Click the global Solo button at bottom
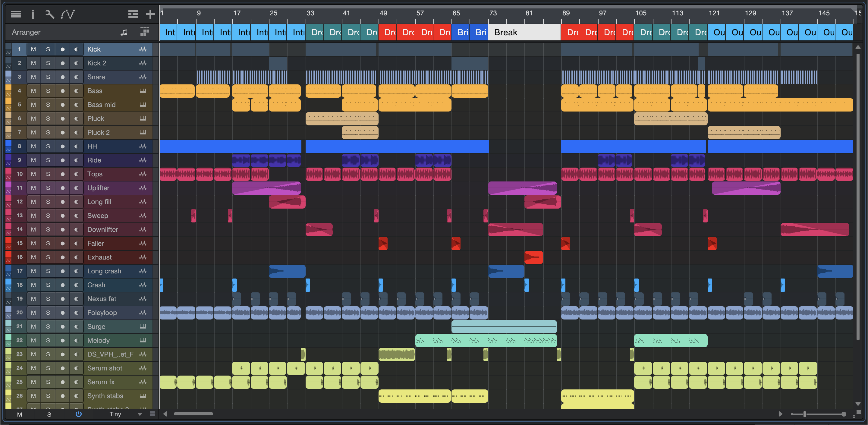 (49, 414)
